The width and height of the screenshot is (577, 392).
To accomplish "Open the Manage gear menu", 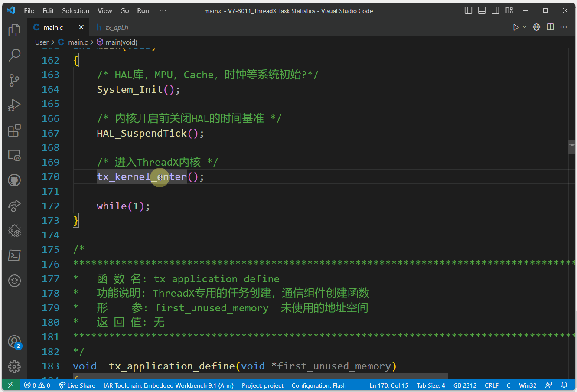I will tap(14, 367).
